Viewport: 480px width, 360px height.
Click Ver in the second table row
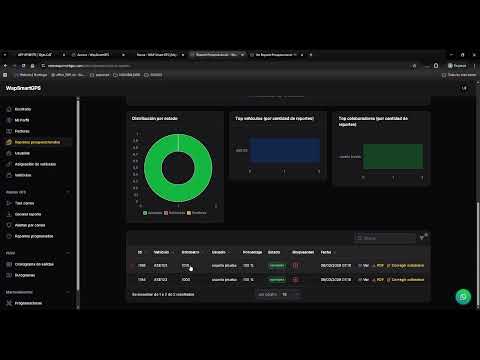[363, 279]
